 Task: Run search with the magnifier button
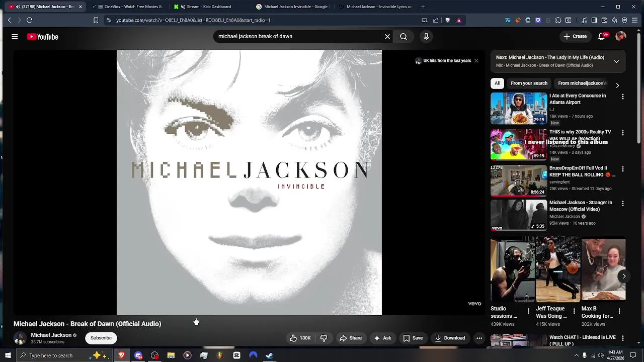[404, 36]
